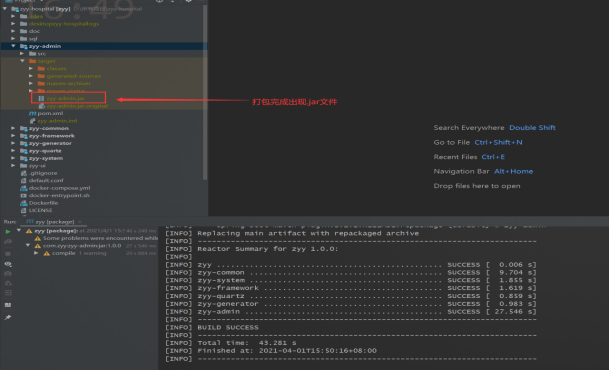Click the 'Reactor Summary for zyy 1.0.0' line
610x370 pixels.
click(x=268, y=249)
